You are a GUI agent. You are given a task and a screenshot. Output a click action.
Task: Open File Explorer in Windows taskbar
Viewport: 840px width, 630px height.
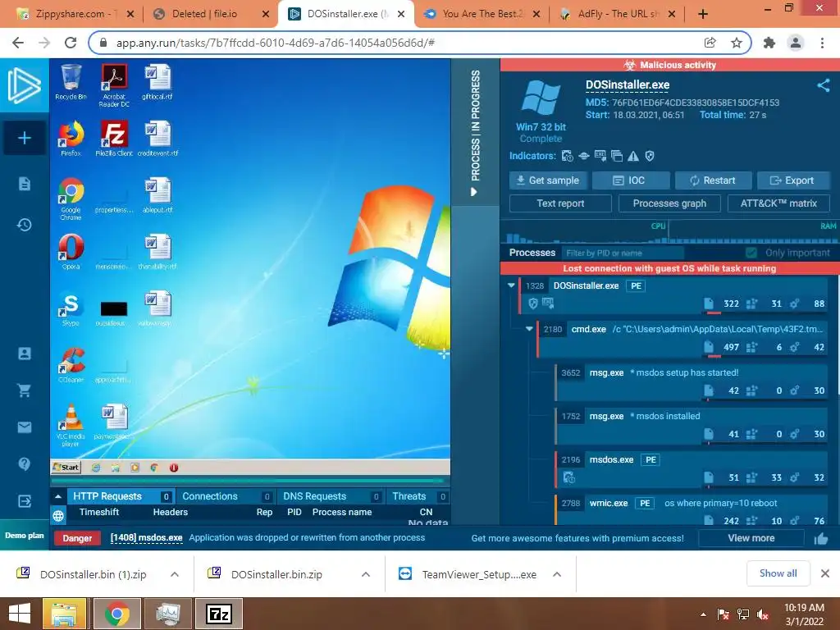(64, 614)
